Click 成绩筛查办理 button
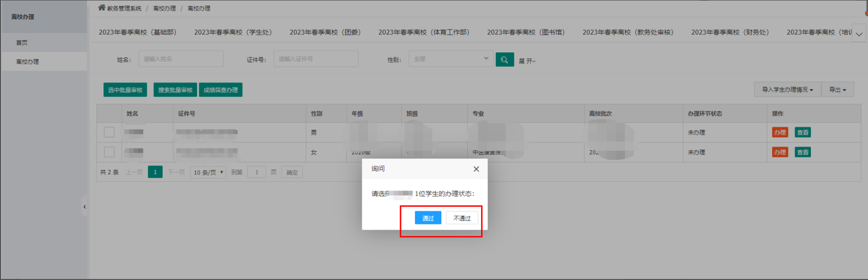The height and width of the screenshot is (280, 868). click(221, 90)
